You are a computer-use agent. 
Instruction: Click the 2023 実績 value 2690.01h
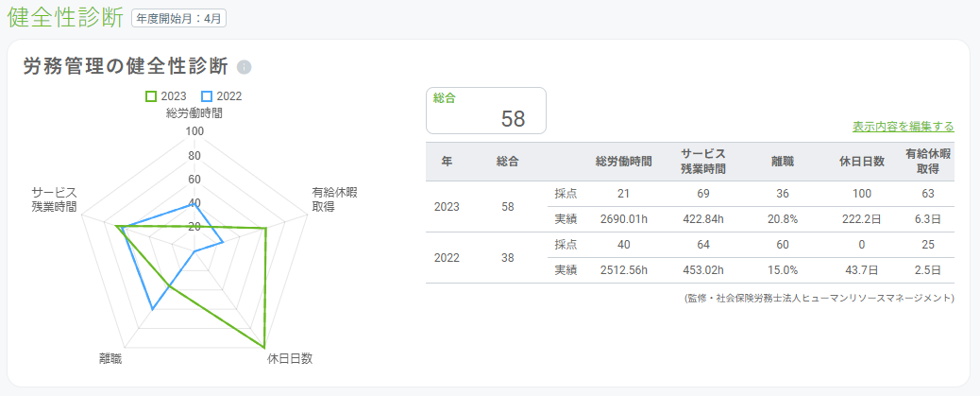pos(624,219)
